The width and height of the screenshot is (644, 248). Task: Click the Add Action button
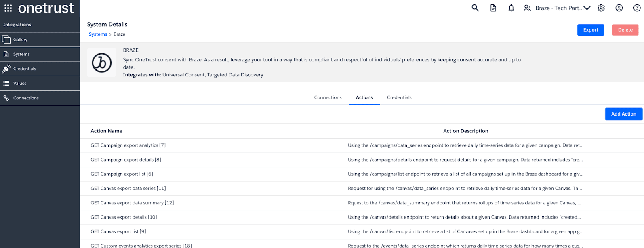(x=623, y=114)
